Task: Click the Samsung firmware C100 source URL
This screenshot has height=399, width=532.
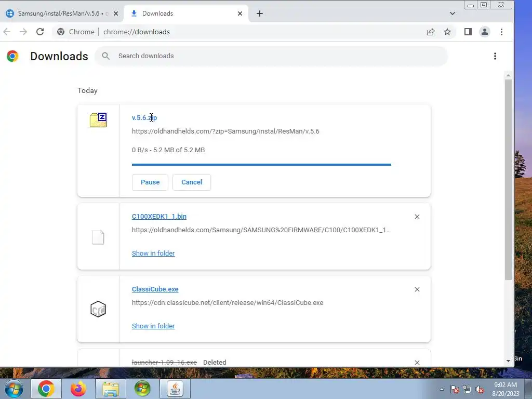Action: (x=261, y=230)
